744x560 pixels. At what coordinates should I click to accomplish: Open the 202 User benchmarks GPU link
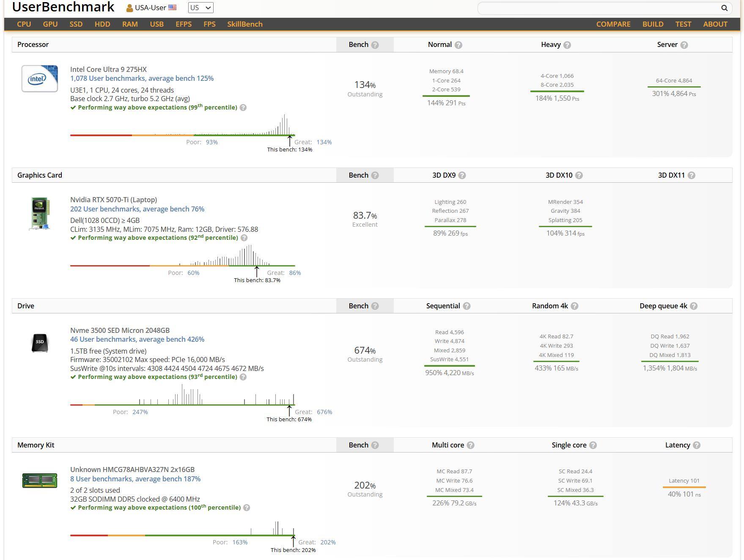137,209
